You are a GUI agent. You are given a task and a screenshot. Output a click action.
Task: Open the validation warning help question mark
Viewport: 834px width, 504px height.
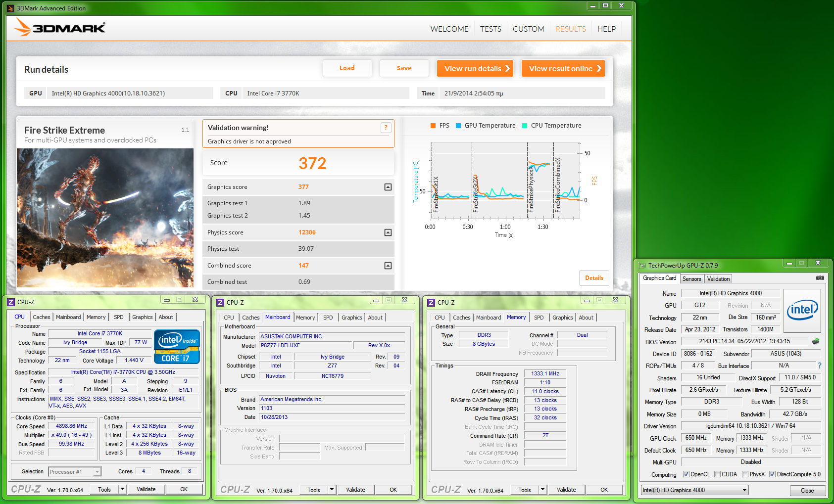[x=386, y=128]
